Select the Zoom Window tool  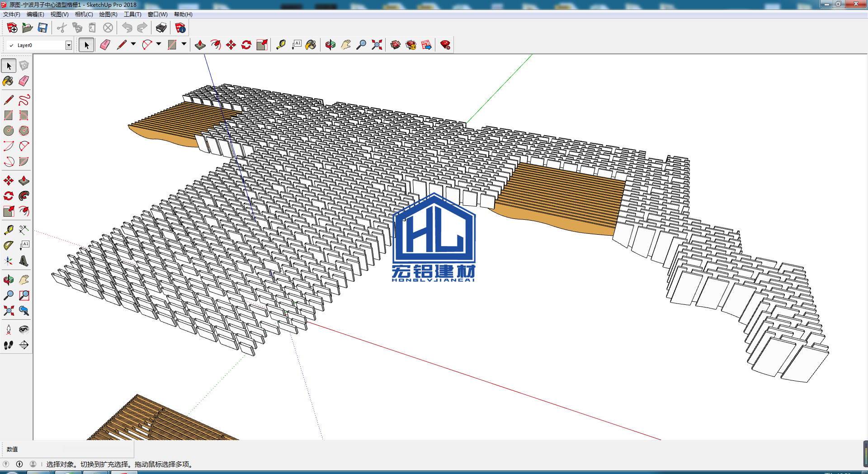coord(24,295)
